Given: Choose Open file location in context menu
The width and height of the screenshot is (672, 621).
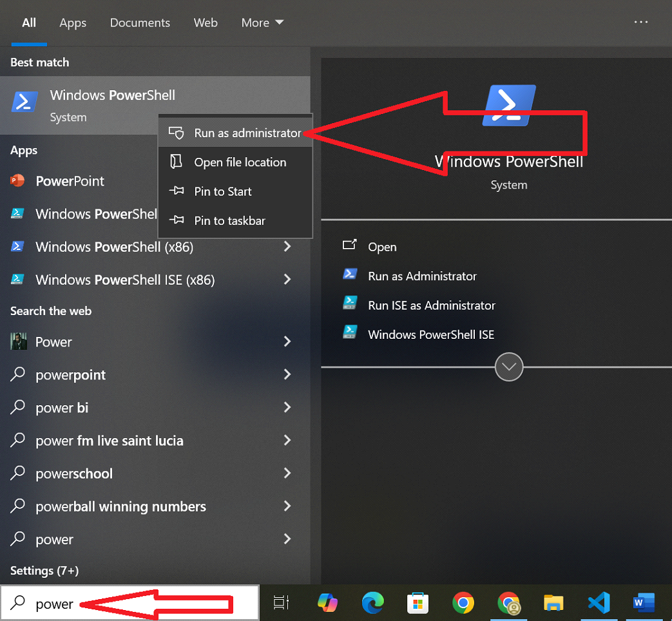Looking at the screenshot, I should tap(235, 162).
